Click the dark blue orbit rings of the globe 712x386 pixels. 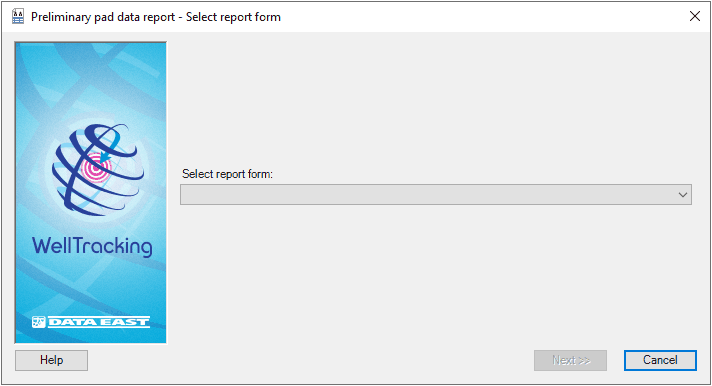98,170
